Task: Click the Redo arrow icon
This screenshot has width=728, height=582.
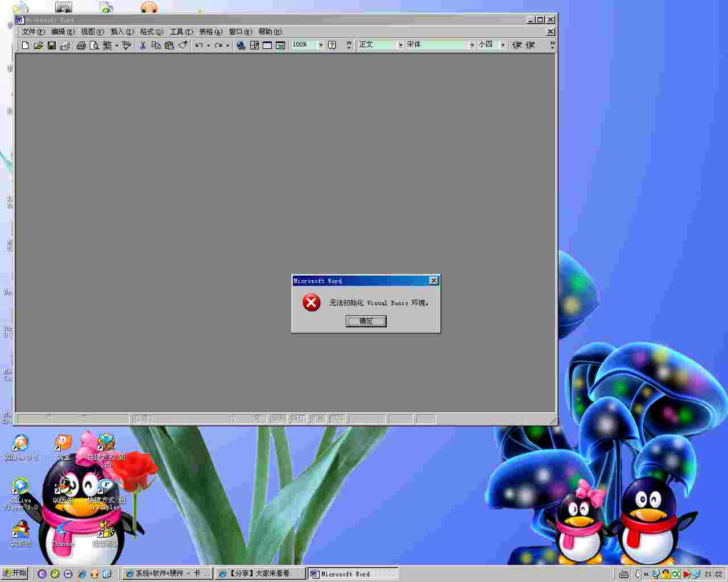Action: 218,45
